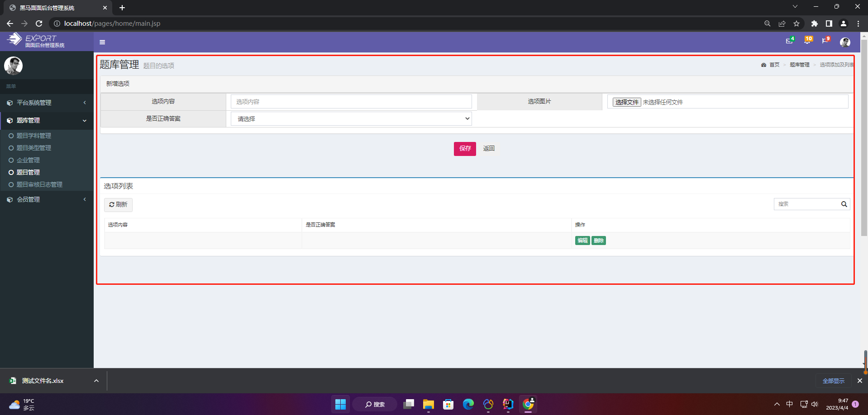This screenshot has width=868, height=415.
Task: Click taskbar 搜索 search box
Action: pyautogui.click(x=375, y=404)
